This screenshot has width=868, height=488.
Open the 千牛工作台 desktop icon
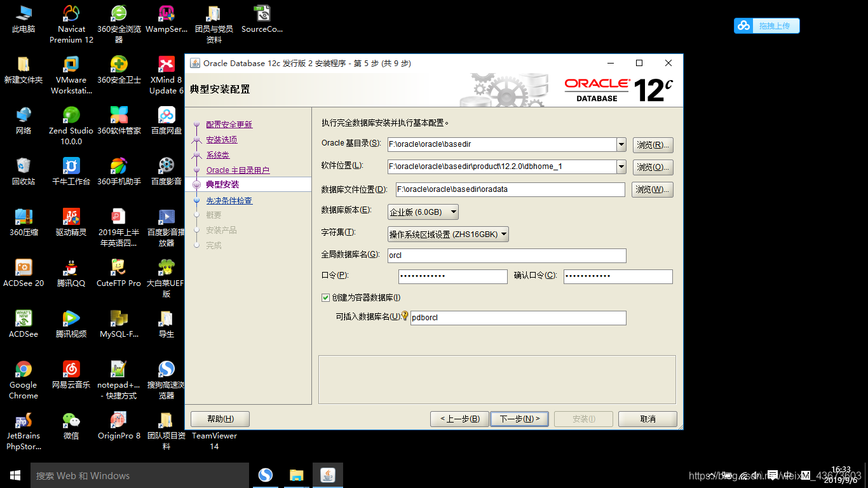(x=71, y=172)
